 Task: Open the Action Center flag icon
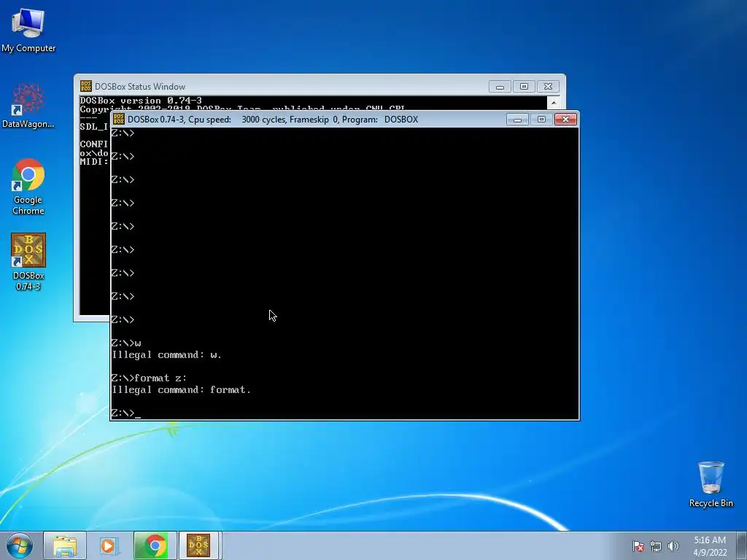click(x=638, y=546)
